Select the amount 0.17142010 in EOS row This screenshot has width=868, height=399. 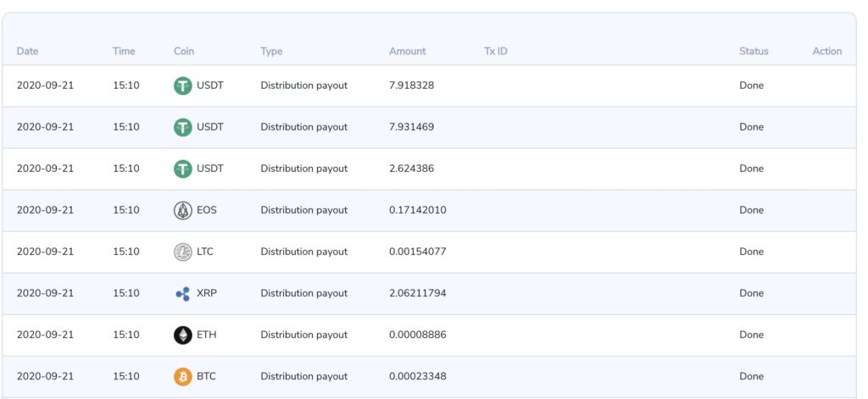pyautogui.click(x=418, y=210)
